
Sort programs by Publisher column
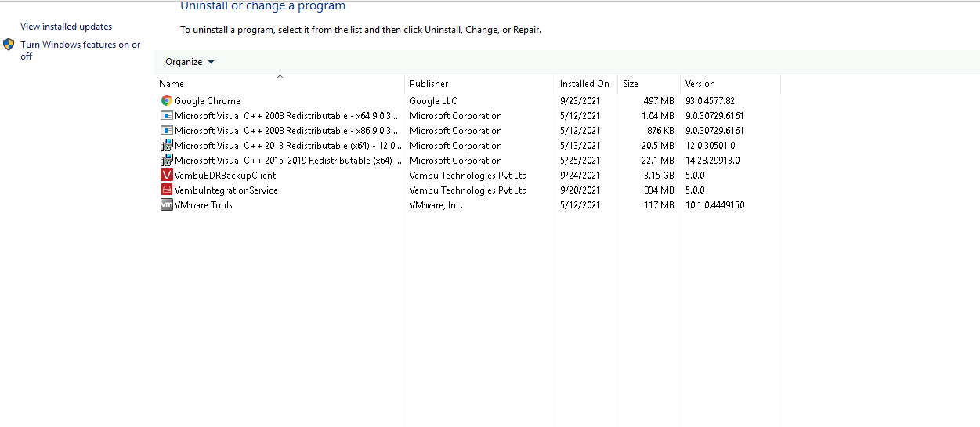(429, 84)
